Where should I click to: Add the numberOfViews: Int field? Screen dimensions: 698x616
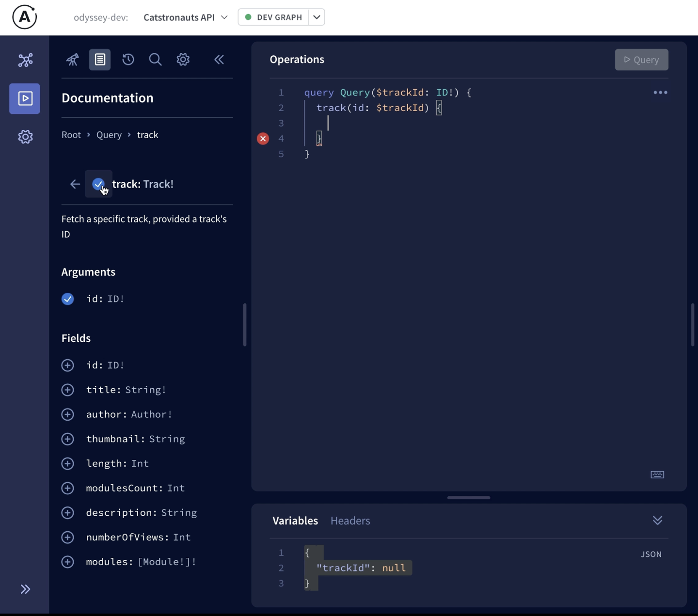pyautogui.click(x=68, y=537)
